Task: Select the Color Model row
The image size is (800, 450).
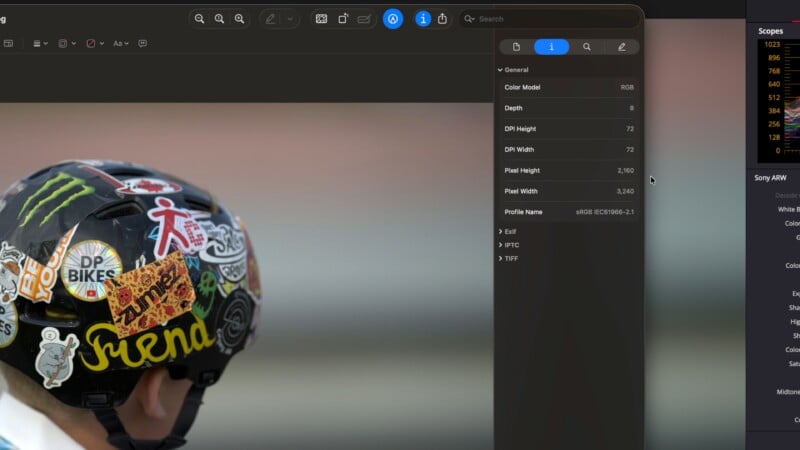Action: 568,87
